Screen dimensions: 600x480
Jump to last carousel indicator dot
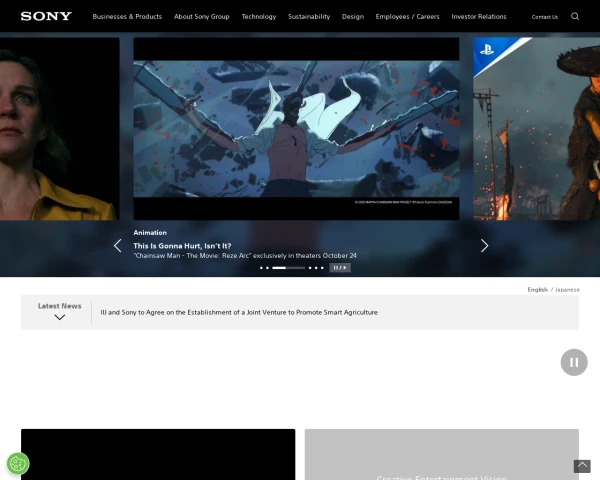pos(322,268)
